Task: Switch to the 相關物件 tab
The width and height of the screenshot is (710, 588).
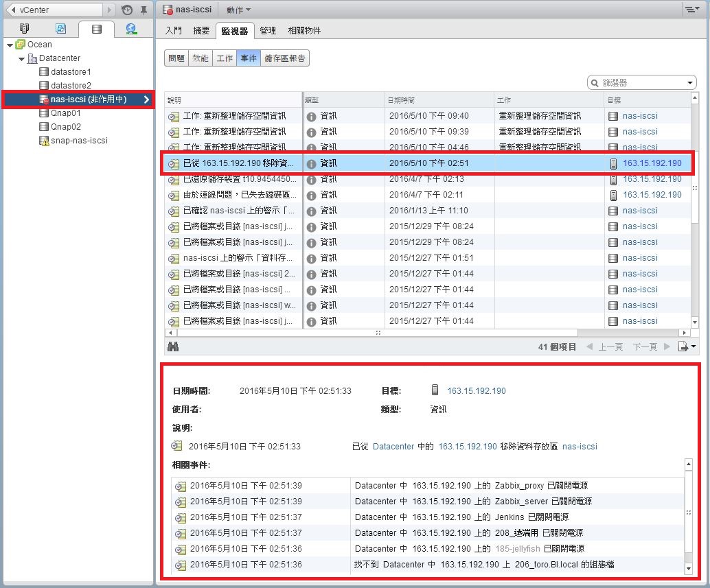Action: (304, 31)
